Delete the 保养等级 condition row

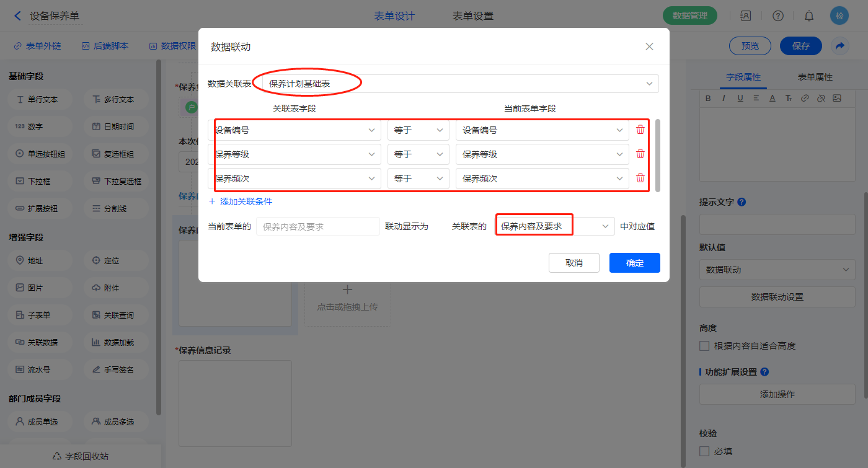tap(640, 154)
